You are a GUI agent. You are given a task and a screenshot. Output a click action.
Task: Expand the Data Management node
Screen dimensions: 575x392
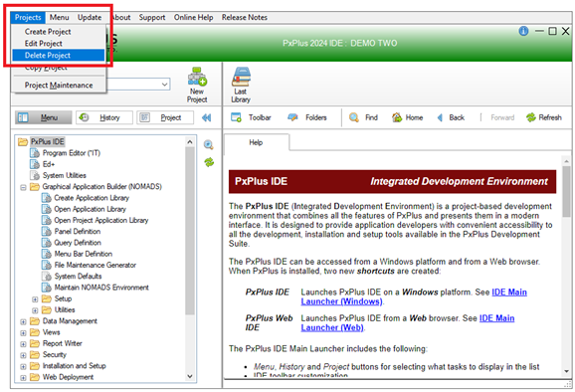(23, 322)
